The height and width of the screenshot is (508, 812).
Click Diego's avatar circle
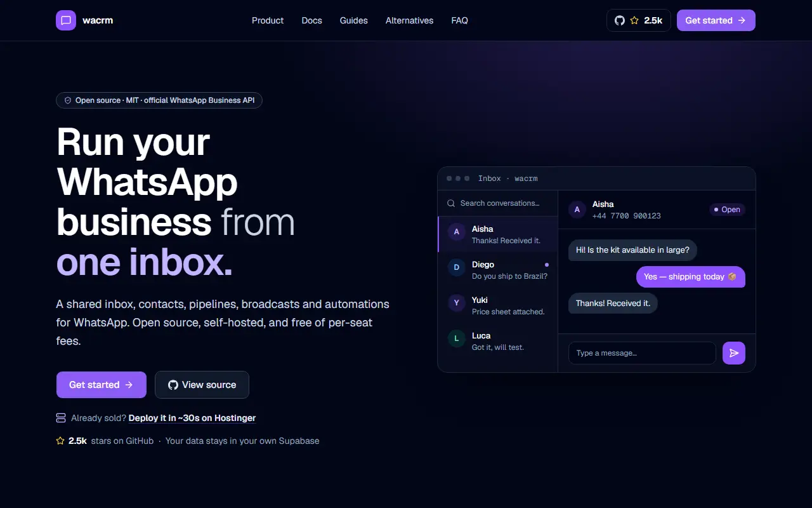(457, 267)
